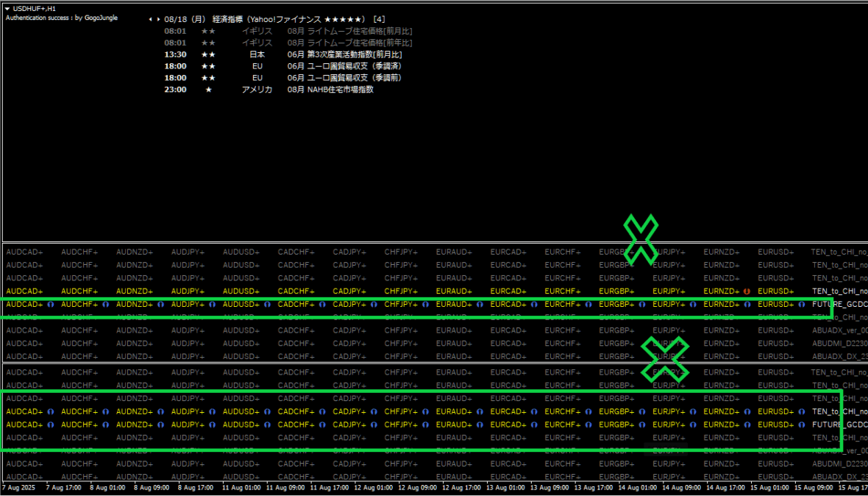This screenshot has height=496, width=868.
Task: Select 08:01 イギリス ライトムーブ住宅価格[前年比] event
Action: coord(288,43)
